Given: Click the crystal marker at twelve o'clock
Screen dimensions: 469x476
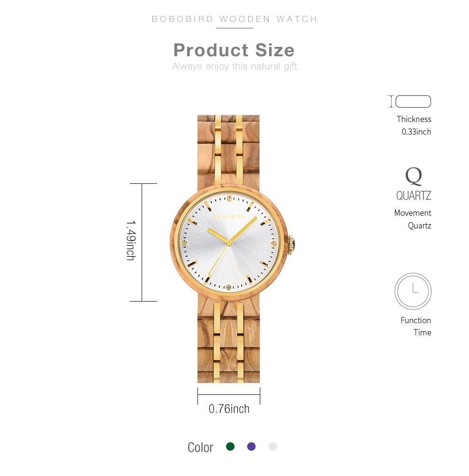Looking at the screenshot, I should pos(229,198).
